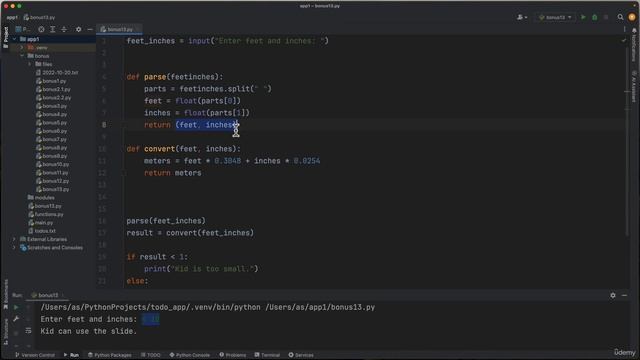Open the orange user avatar icon
Image resolution: width=640 pixels, height=360 pixels.
[x=632, y=17]
